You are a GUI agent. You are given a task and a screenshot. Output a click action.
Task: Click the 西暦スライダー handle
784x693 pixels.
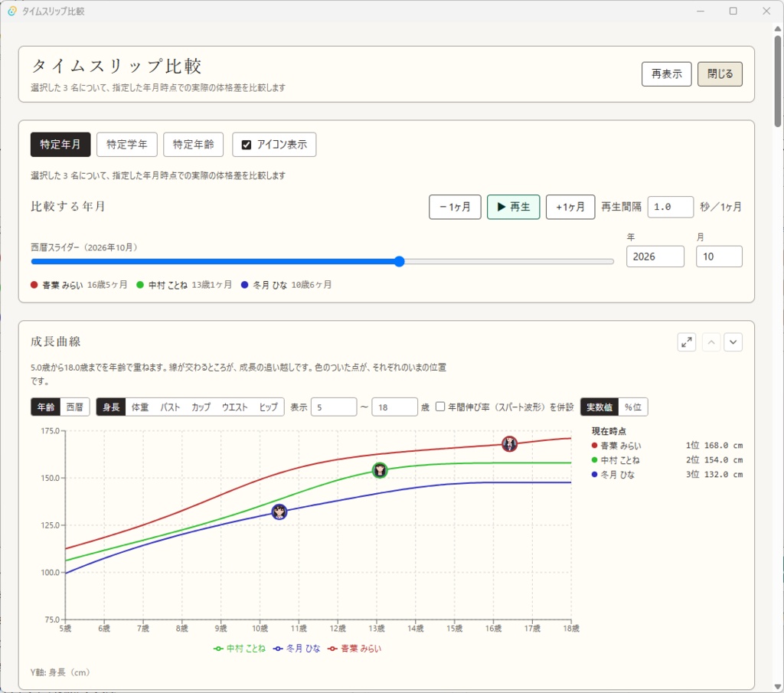[399, 261]
